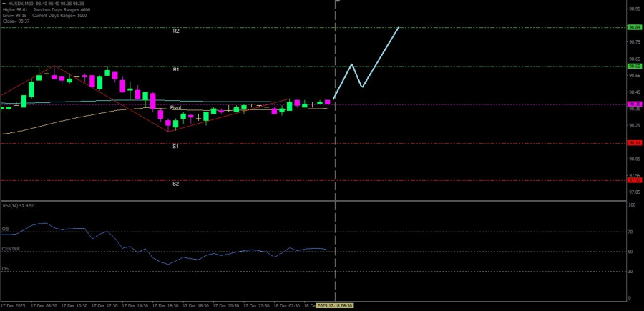Click the RSI(14) indicator label
Screen dimensions: 644x311
click(19, 205)
